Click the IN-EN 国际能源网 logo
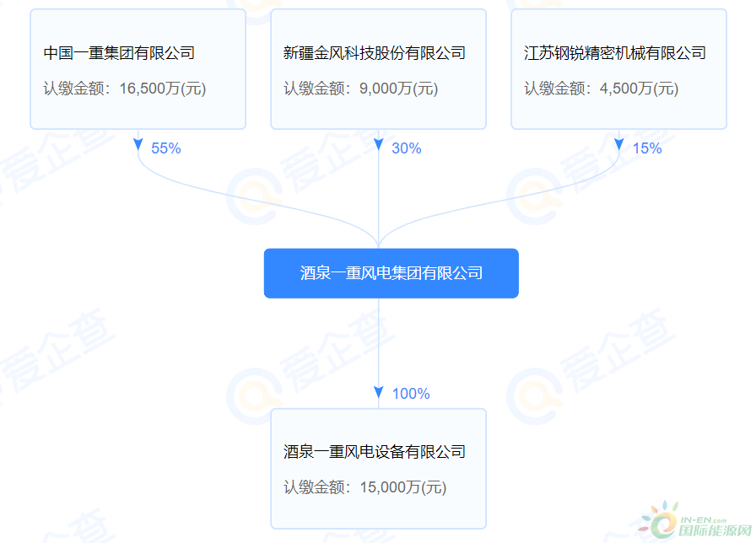Screen dimensions: 756x543 pos(694,521)
